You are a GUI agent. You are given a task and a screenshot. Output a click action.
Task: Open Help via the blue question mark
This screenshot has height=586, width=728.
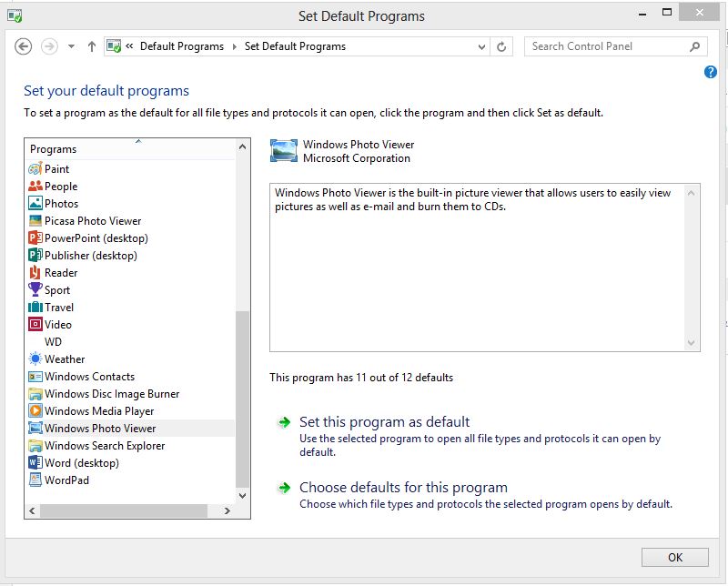pos(711,72)
